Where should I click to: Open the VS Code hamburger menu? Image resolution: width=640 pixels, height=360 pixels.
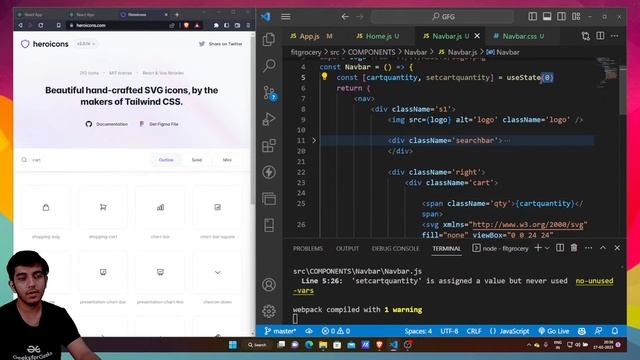pyautogui.click(x=286, y=16)
